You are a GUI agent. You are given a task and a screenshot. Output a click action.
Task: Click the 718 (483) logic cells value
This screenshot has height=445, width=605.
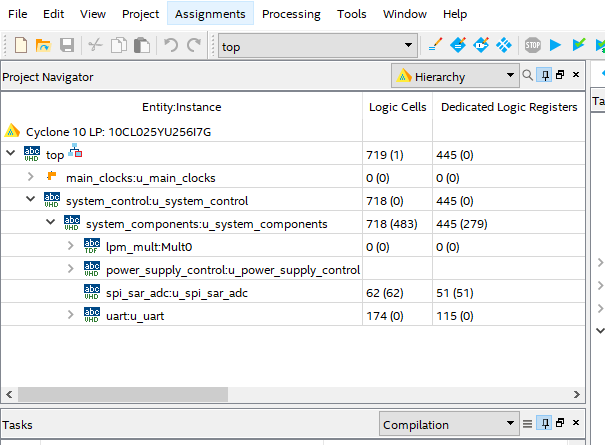point(392,224)
